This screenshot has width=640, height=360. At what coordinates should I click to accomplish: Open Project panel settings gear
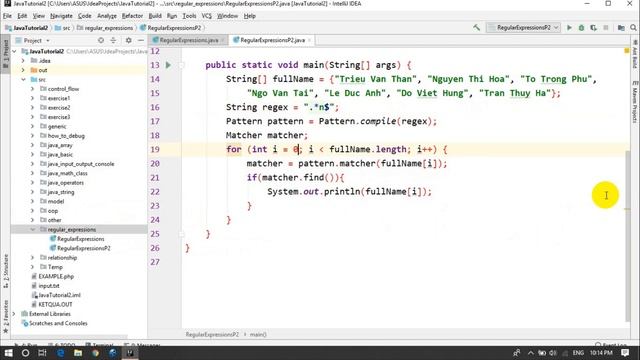click(x=129, y=40)
